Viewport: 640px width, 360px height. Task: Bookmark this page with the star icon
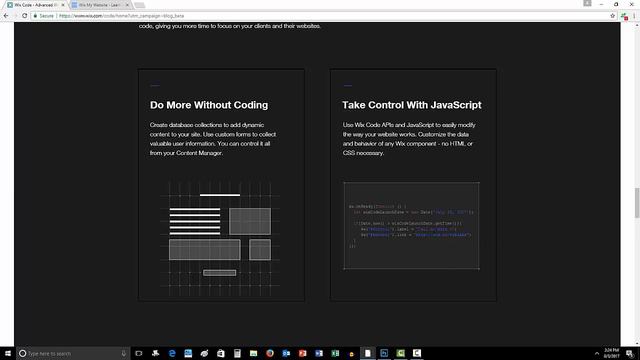click(612, 16)
